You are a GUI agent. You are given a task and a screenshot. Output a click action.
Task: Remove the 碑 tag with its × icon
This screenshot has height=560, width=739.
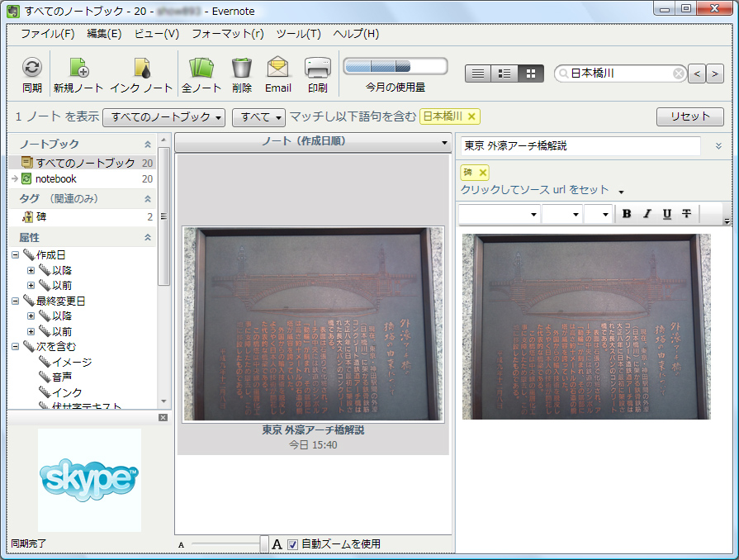pos(483,173)
